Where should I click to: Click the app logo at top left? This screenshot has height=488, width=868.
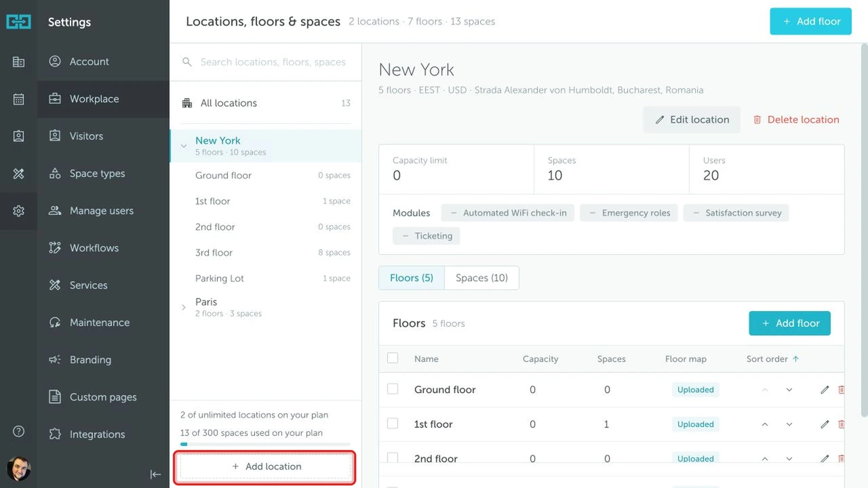pos(18,22)
